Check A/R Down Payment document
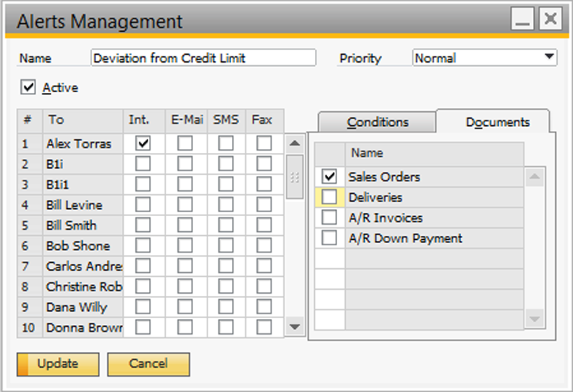Screen dimensions: 573x392 329,238
